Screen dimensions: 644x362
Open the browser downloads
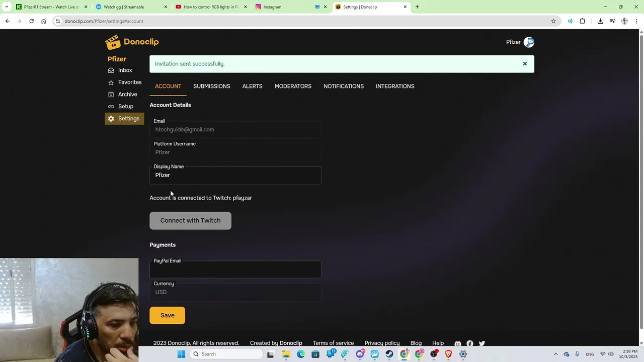[x=600, y=21]
